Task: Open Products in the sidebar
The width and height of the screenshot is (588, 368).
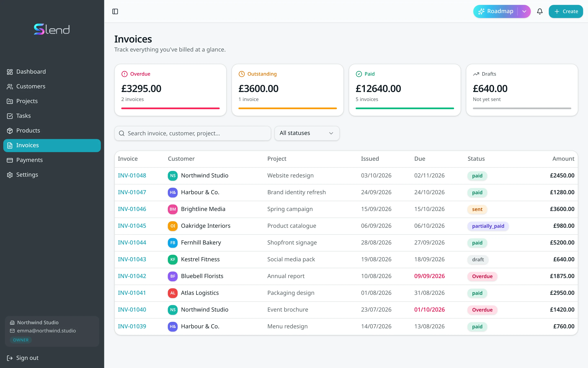Action: [52, 131]
